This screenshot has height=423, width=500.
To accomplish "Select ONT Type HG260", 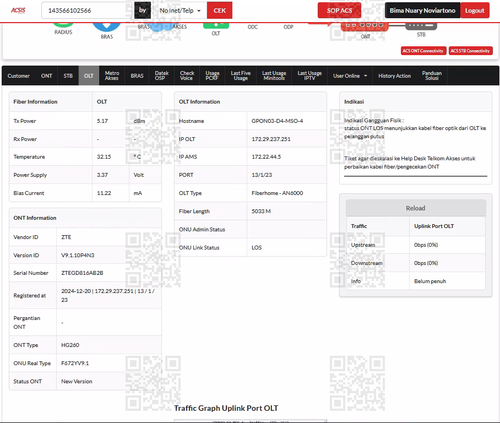I will pyautogui.click(x=70, y=345).
